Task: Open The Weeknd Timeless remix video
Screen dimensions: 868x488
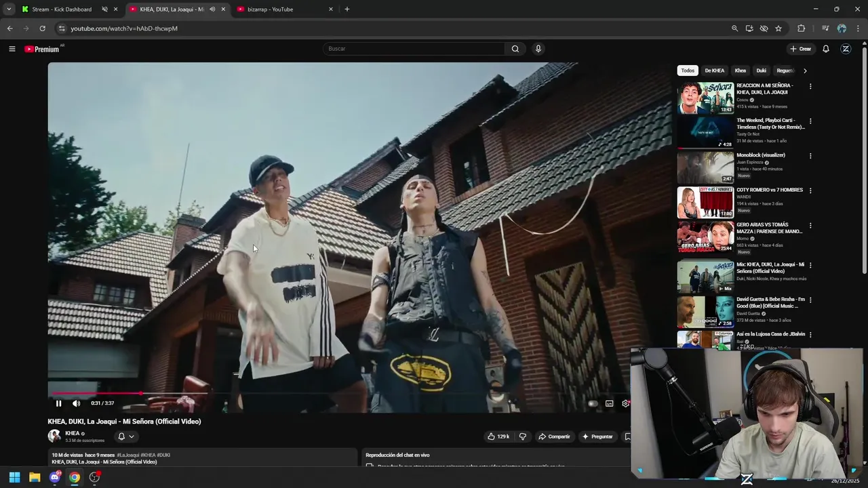Action: coord(705,132)
